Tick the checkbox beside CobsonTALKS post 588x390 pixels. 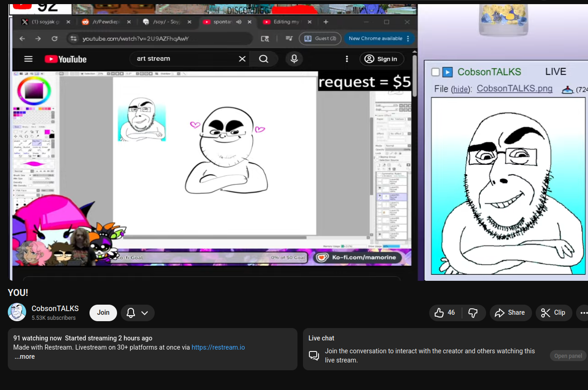tap(436, 72)
